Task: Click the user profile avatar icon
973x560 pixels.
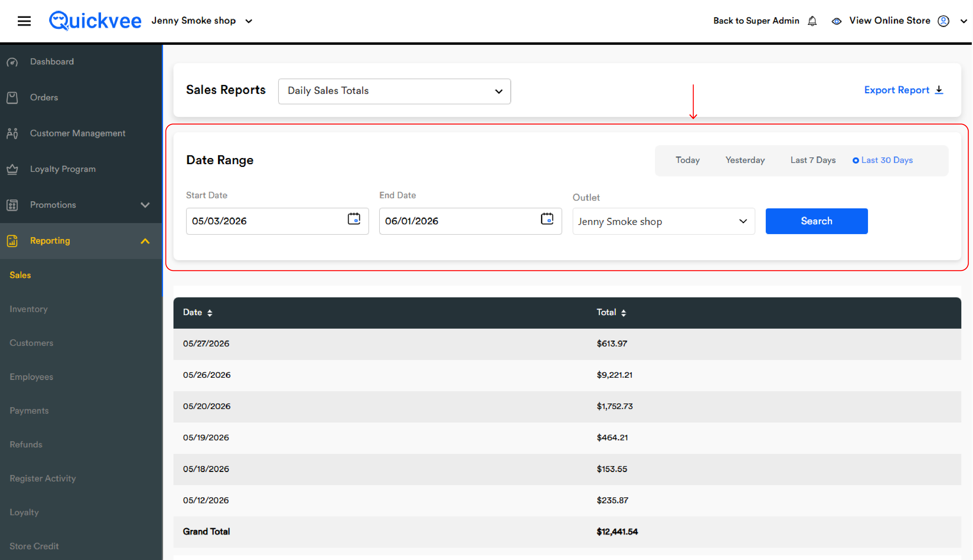Action: [944, 21]
